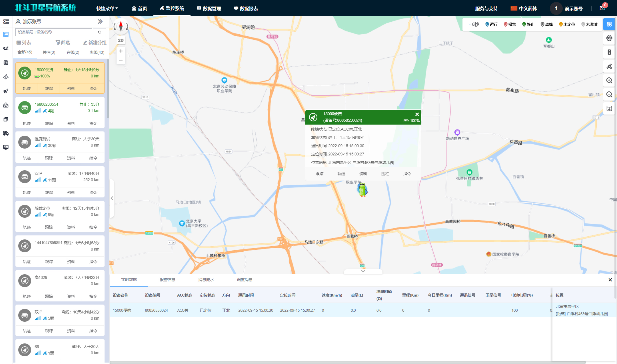The image size is (617, 364).
Task: Click 跟踪 in the map popup
Action: coord(319,174)
